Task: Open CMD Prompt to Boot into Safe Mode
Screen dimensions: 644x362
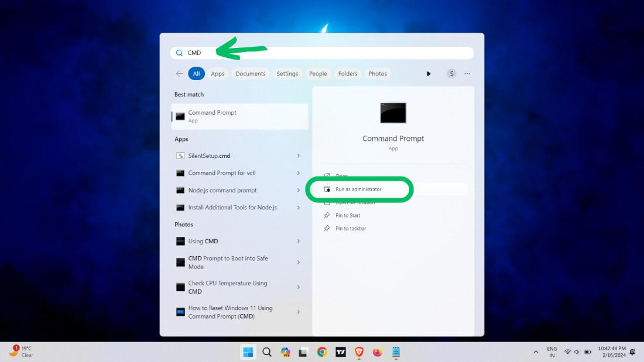Action: click(239, 262)
